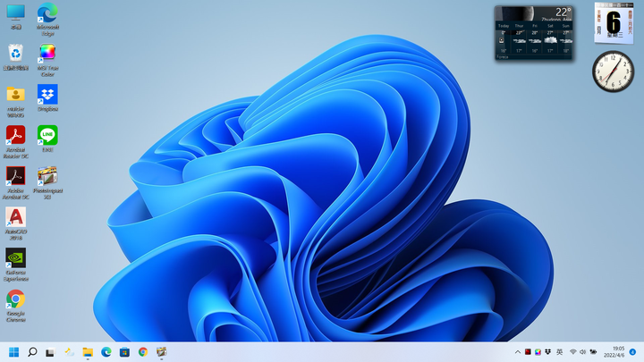
Task: Click the Today forecast in weather gadget
Action: pos(504,38)
